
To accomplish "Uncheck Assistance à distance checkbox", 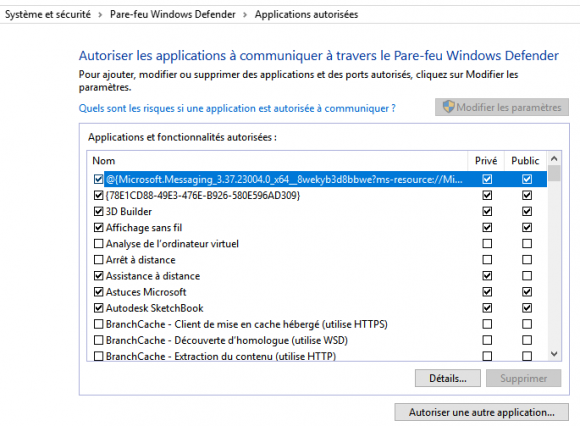I will tap(98, 276).
